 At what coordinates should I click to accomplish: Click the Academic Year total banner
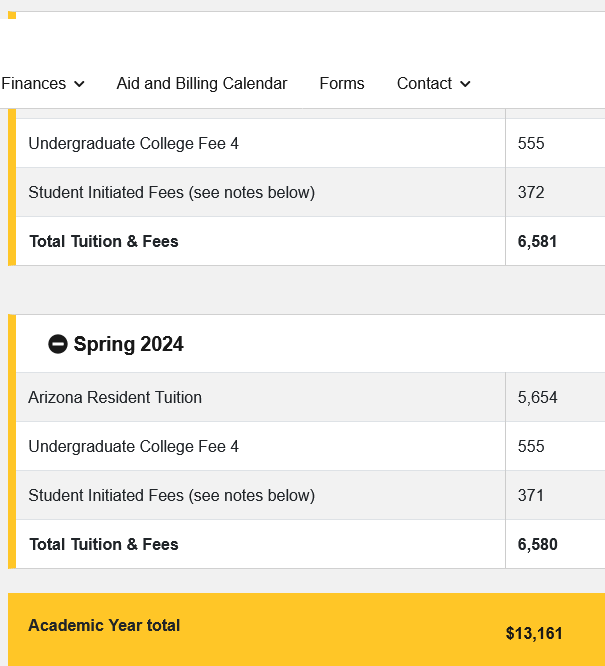(x=306, y=629)
